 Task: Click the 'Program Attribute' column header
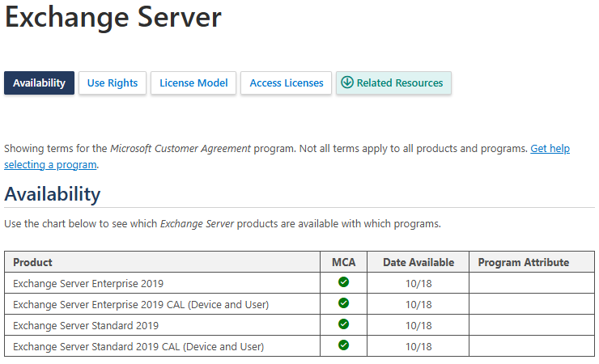pos(532,262)
